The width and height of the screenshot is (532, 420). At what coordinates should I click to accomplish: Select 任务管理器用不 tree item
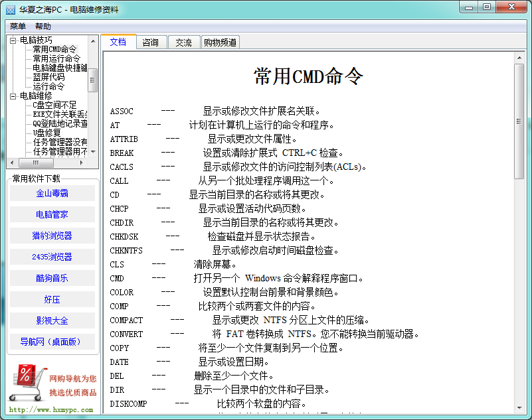click(60, 151)
